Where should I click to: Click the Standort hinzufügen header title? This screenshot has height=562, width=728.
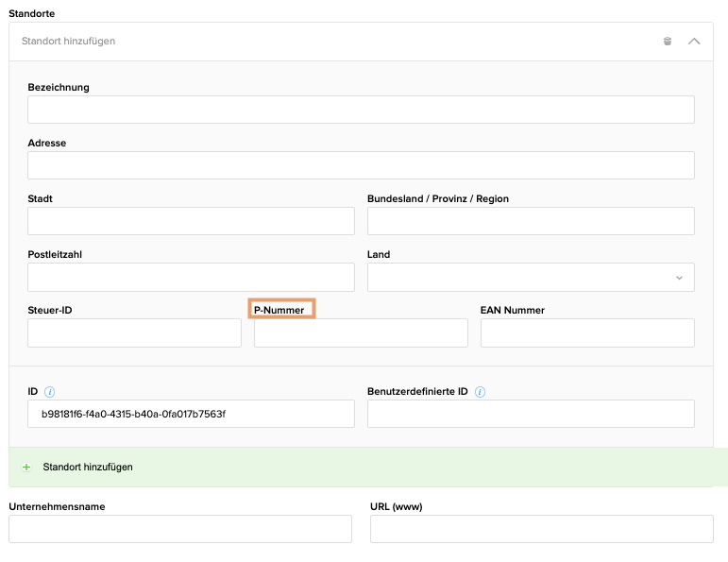tap(68, 42)
